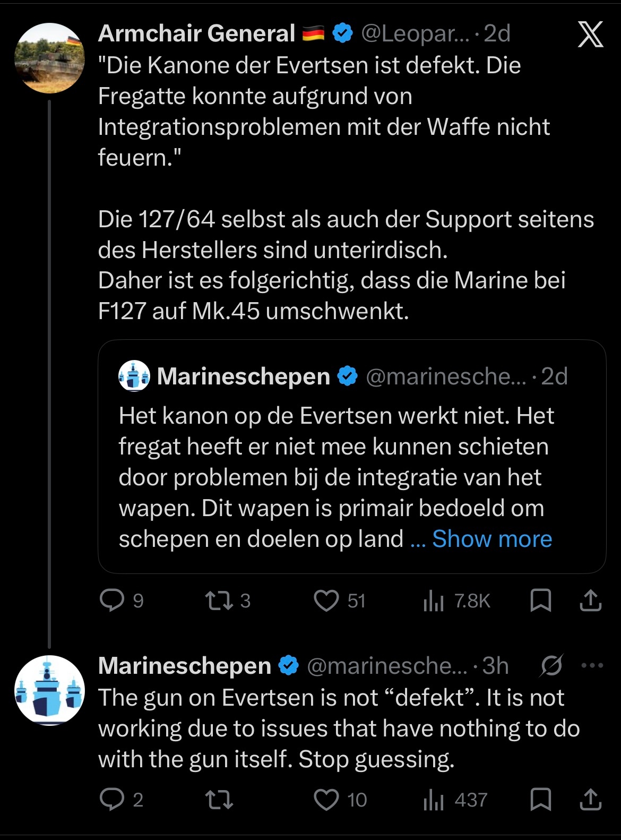Like Armchair General's post
The height and width of the screenshot is (840, 621).
pos(326,601)
